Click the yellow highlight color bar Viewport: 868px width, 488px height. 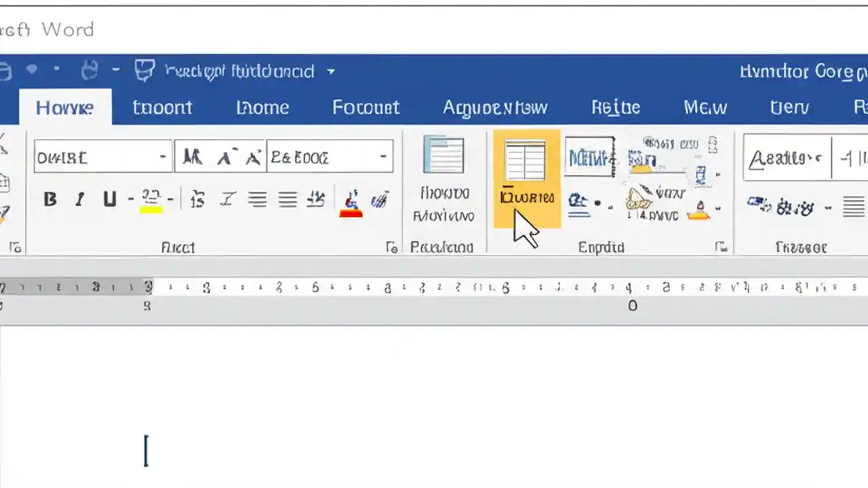152,211
